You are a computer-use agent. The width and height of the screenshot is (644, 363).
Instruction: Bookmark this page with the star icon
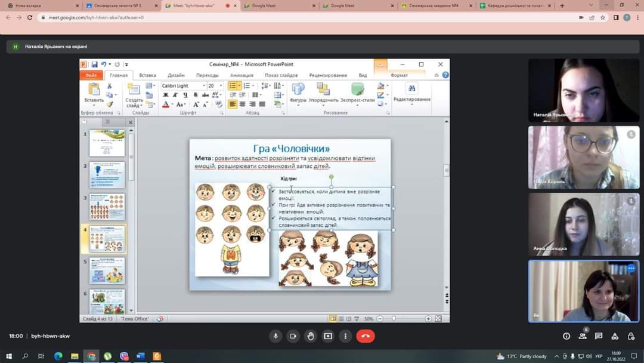603,17
